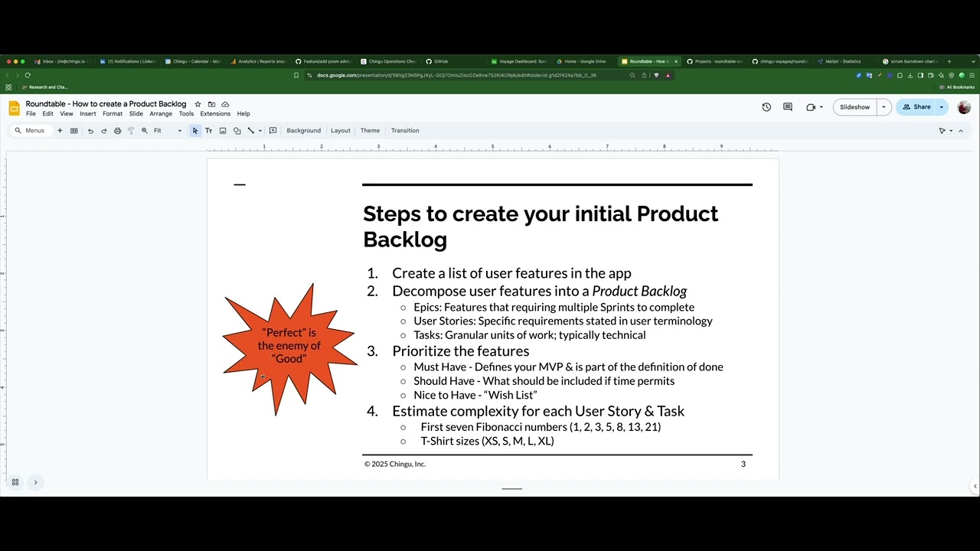Open the Google account avatar
The image size is (980, 551).
(964, 107)
